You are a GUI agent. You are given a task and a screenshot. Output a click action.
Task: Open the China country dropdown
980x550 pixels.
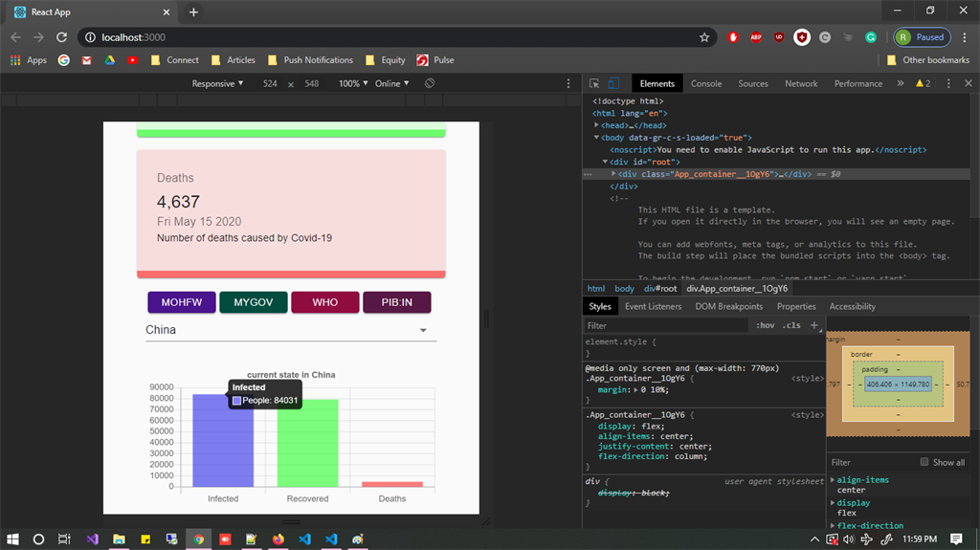[291, 330]
